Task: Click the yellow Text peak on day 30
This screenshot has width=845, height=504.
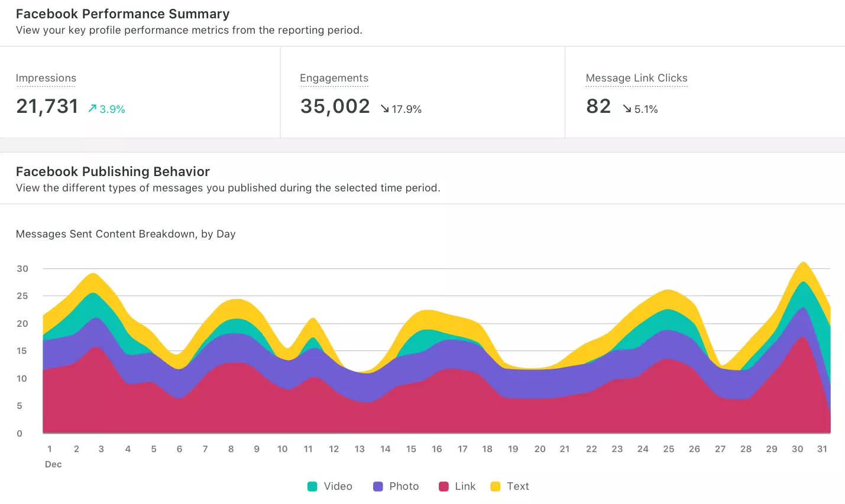Action: 802,272
